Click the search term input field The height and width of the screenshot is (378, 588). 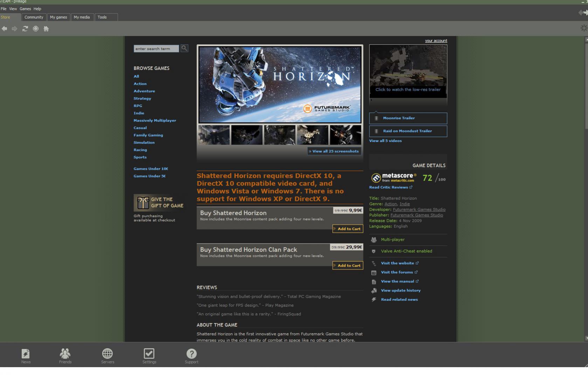tap(156, 49)
